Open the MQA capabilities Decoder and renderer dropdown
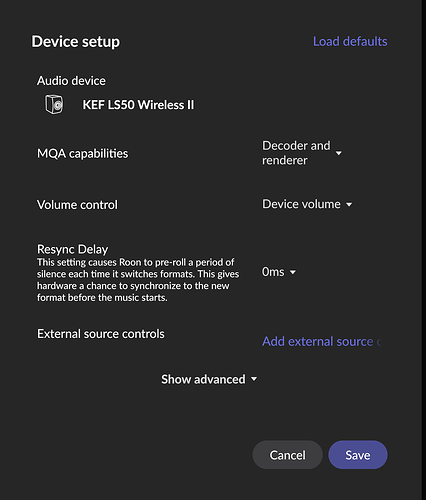 click(x=302, y=153)
